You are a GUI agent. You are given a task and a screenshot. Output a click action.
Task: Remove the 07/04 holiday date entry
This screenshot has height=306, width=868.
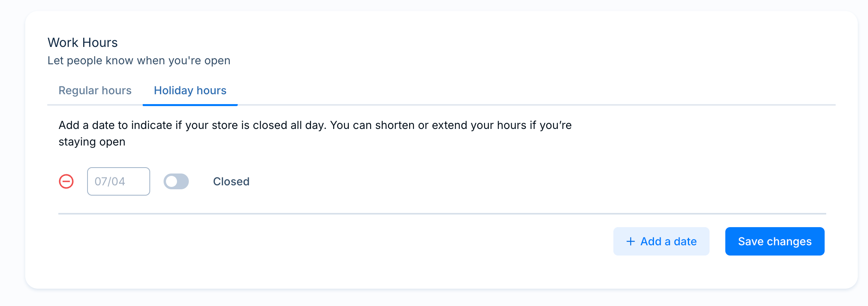[66, 181]
